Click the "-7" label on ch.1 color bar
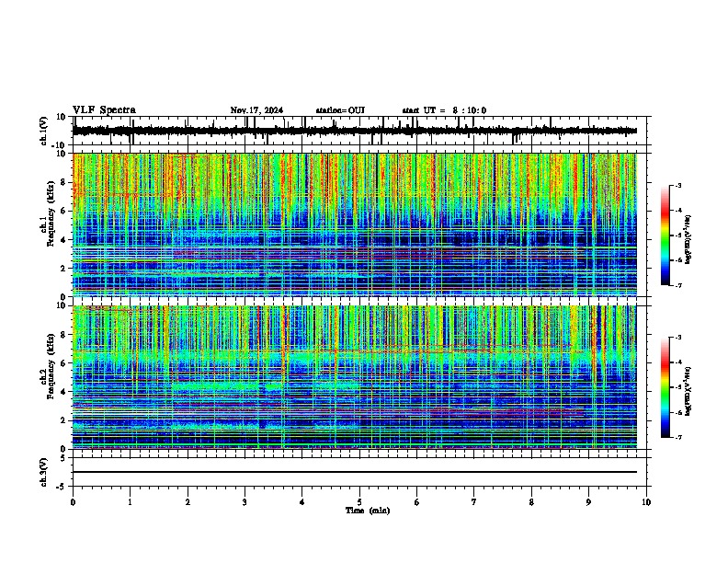 pos(678,285)
